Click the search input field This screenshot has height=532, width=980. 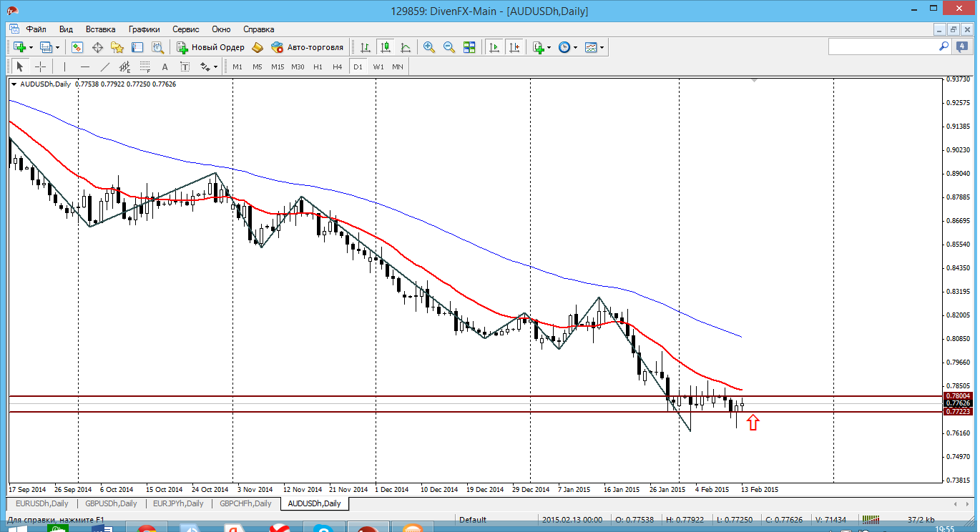(883, 46)
